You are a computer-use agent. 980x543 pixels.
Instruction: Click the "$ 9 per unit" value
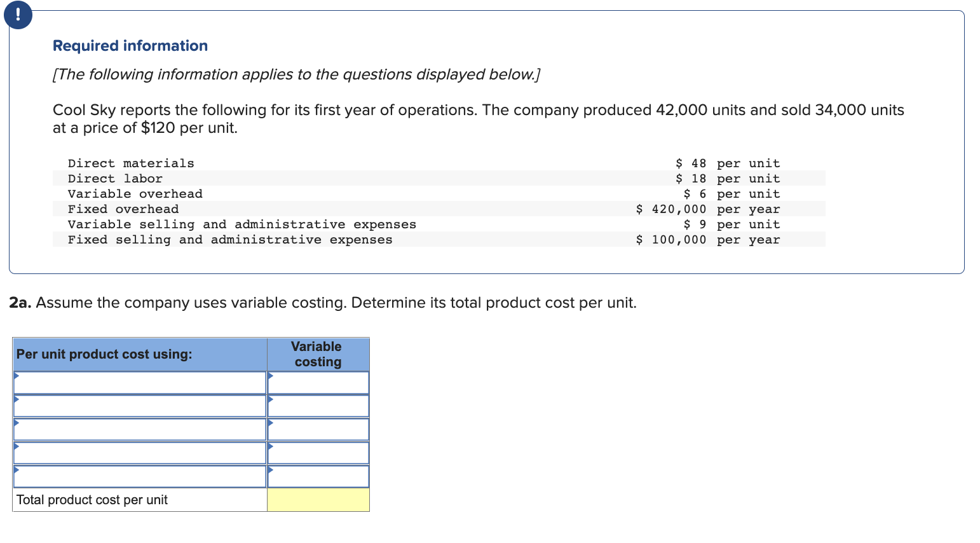coord(732,224)
